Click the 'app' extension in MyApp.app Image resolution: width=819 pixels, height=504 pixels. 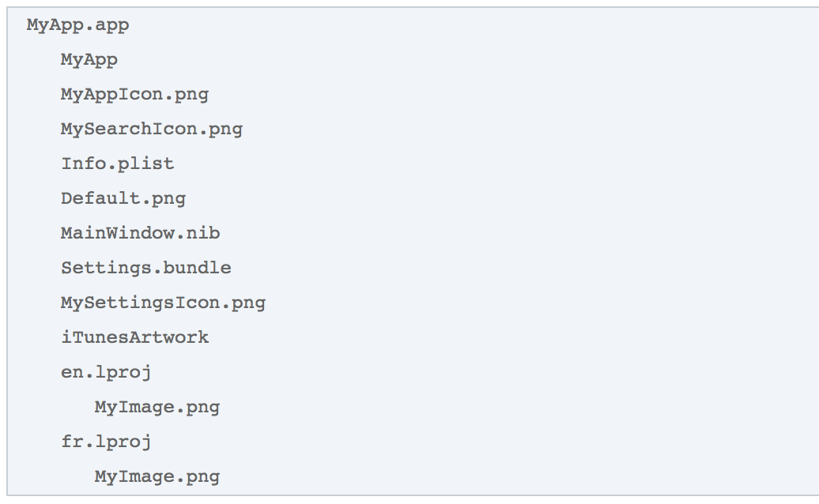point(111,24)
